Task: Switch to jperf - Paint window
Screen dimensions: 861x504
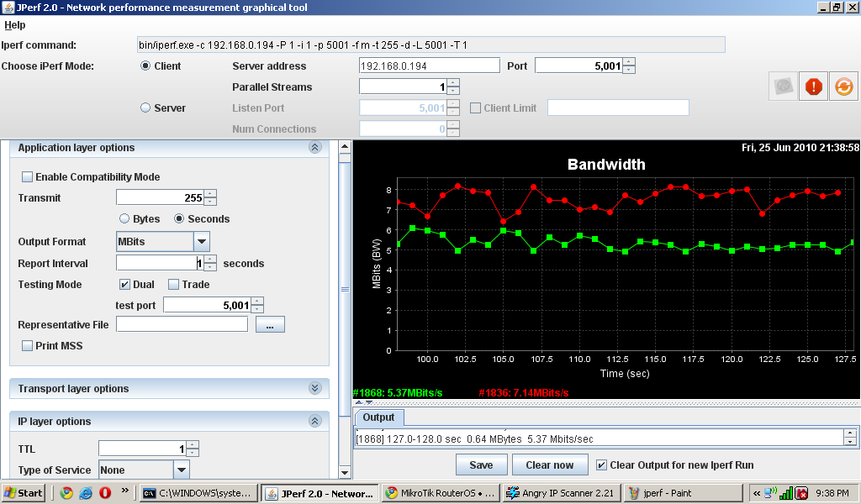Action: pyautogui.click(x=683, y=492)
